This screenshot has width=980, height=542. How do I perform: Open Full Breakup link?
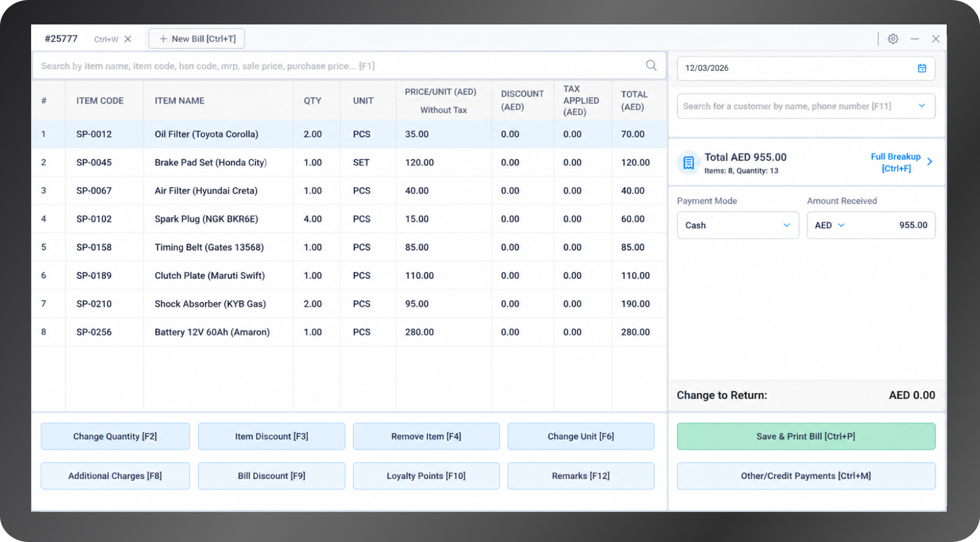coord(896,162)
